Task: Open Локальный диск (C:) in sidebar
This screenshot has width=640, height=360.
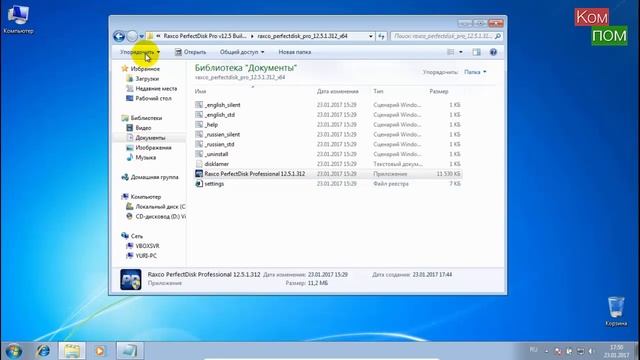Action: [x=156, y=207]
